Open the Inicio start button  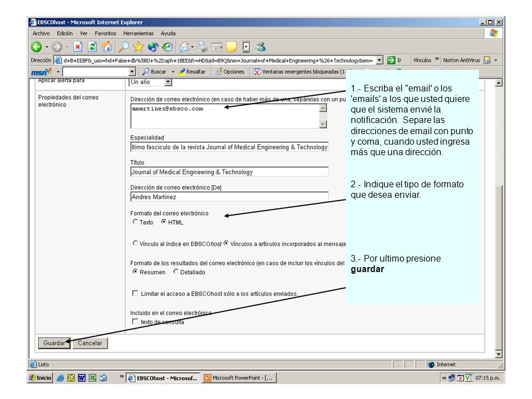(40, 378)
